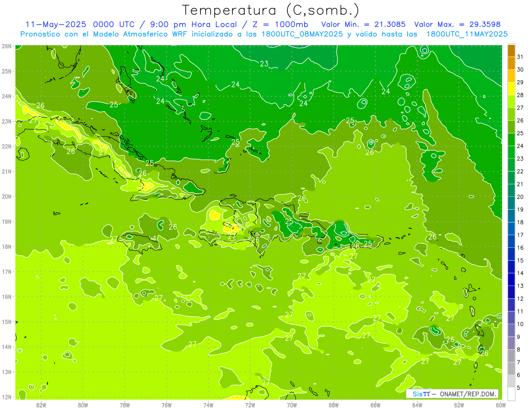532x411 pixels.
Task: Pick the color bar segment between 24 and 25
Action: [511, 140]
